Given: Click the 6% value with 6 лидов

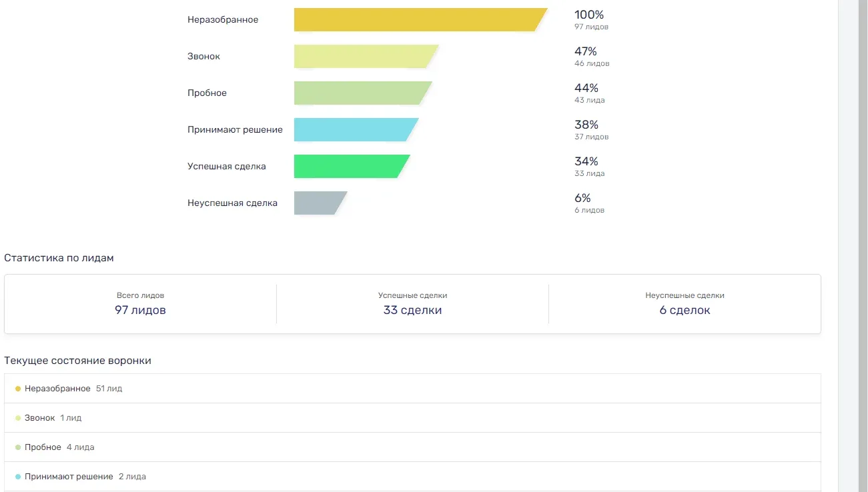Looking at the screenshot, I should (x=589, y=203).
